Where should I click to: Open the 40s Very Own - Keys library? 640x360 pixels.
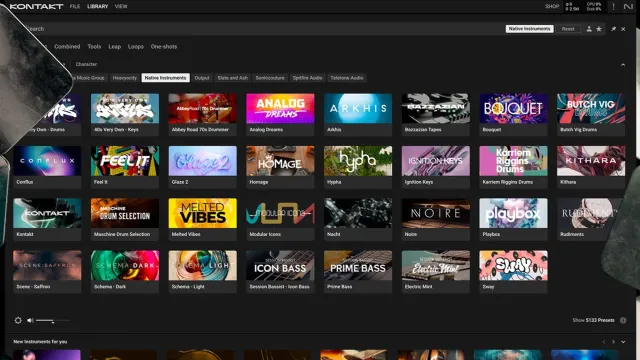[125, 114]
